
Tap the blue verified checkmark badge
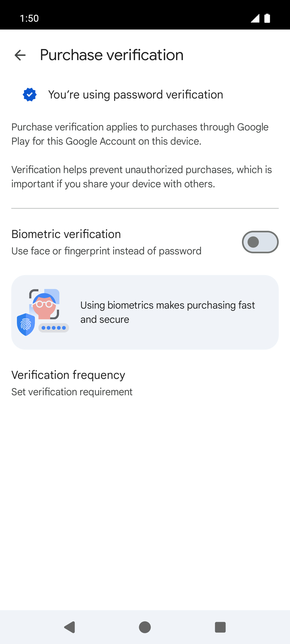30,95
